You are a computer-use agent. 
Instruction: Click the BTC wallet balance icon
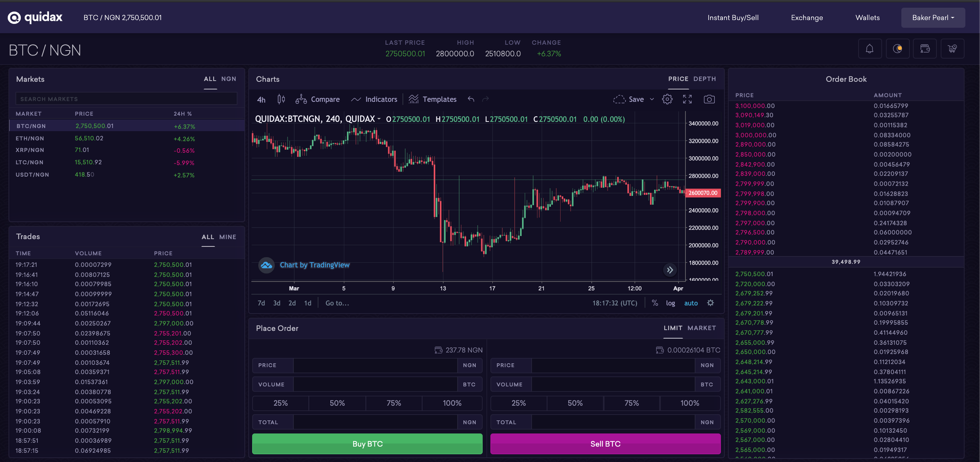click(660, 350)
